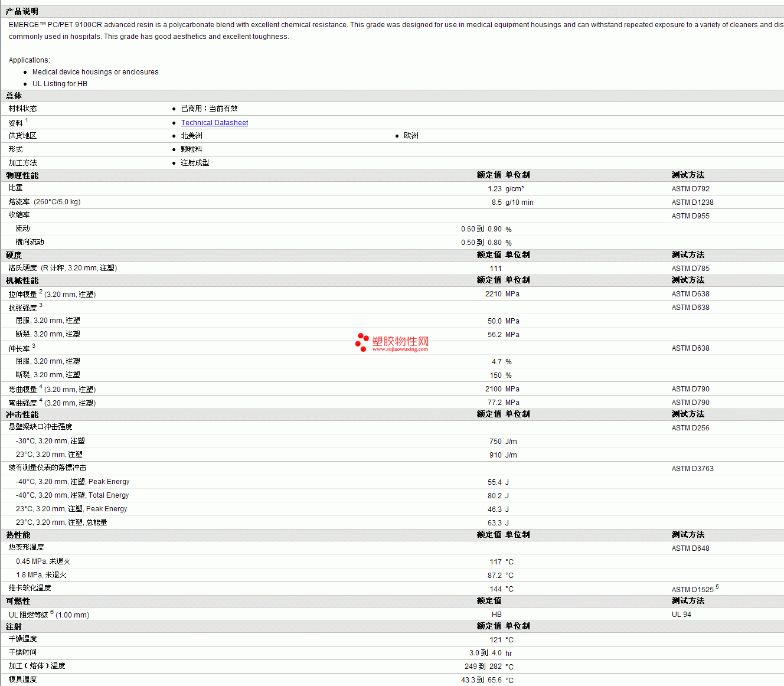784x686 pixels.
Task: Click ASTM D1238 test method
Action: [692, 202]
